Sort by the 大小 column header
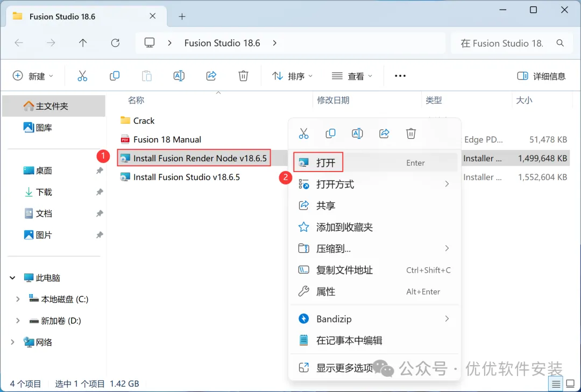 click(x=524, y=100)
